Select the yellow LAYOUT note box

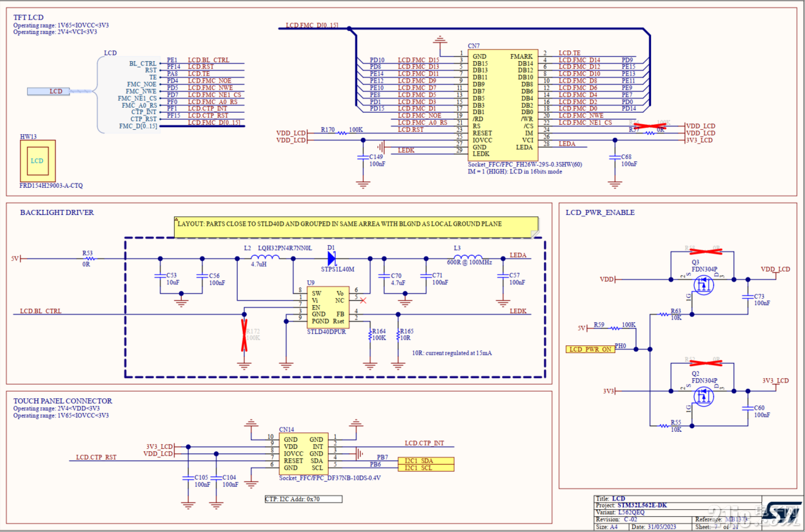[x=357, y=228]
